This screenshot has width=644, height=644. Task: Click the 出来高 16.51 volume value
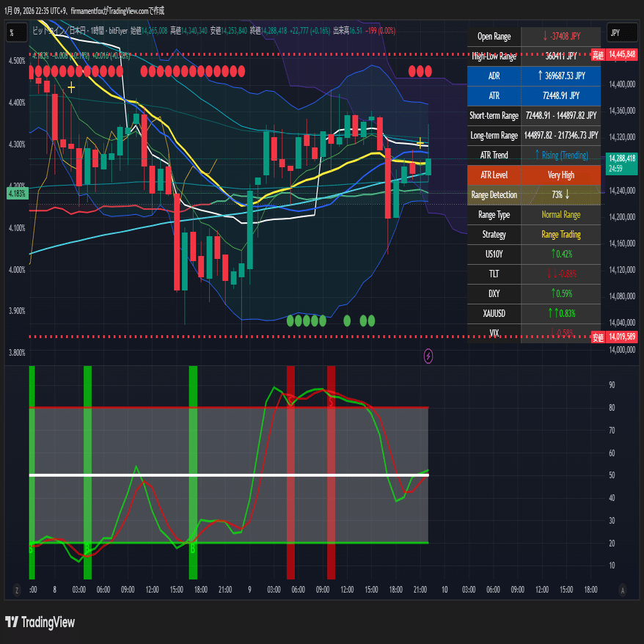348,31
